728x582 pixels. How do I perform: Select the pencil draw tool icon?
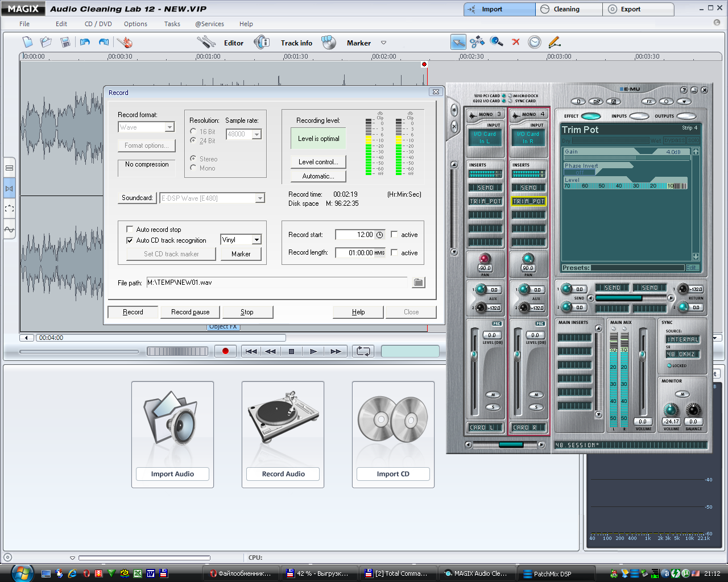coord(554,42)
